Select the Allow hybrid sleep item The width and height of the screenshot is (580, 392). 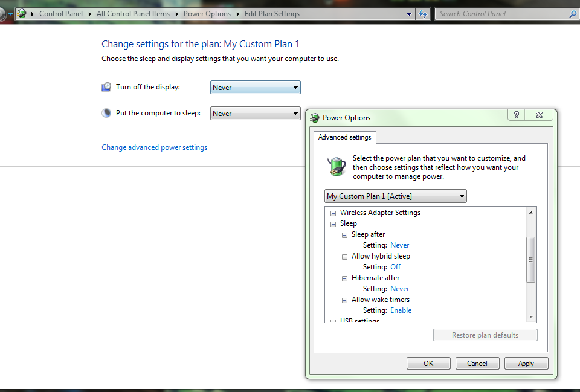(x=381, y=256)
